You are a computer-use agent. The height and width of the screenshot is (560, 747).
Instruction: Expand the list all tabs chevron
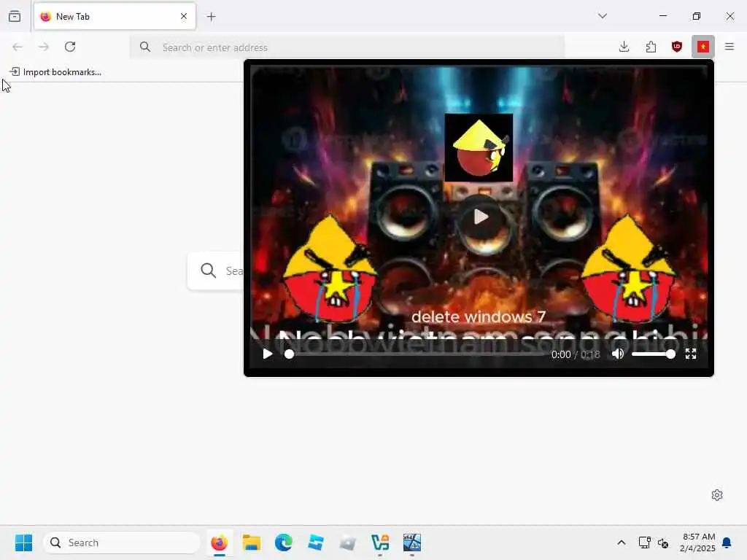(603, 16)
